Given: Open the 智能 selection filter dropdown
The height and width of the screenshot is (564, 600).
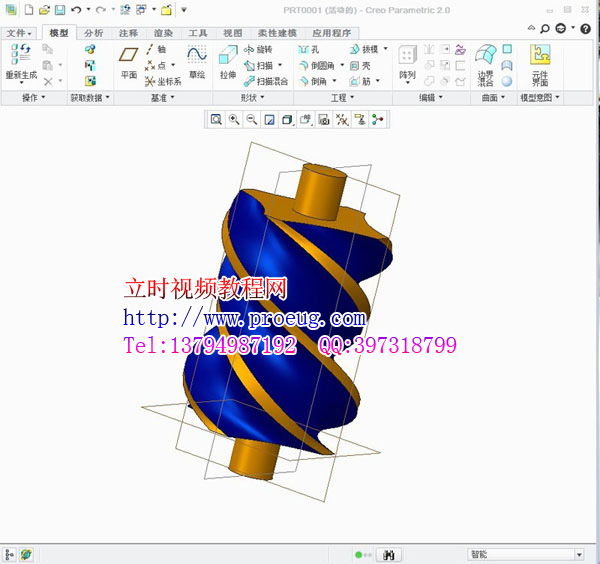Looking at the screenshot, I should 579,554.
